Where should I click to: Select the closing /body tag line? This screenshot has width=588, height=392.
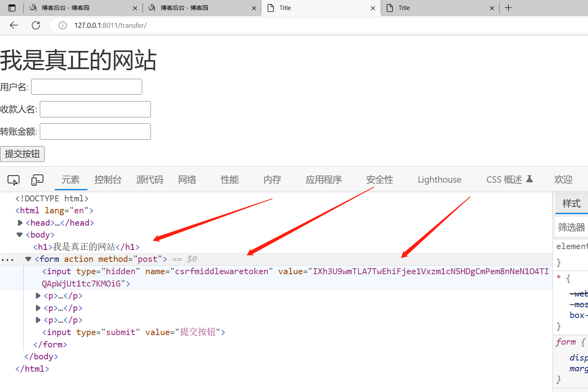coord(41,357)
